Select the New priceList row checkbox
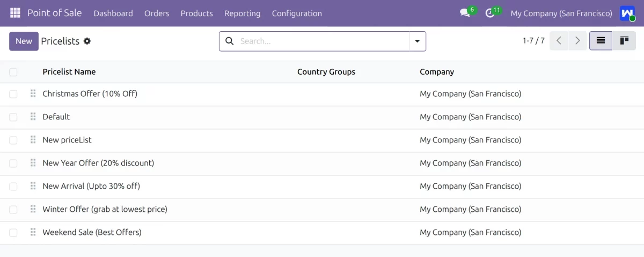 (13, 140)
